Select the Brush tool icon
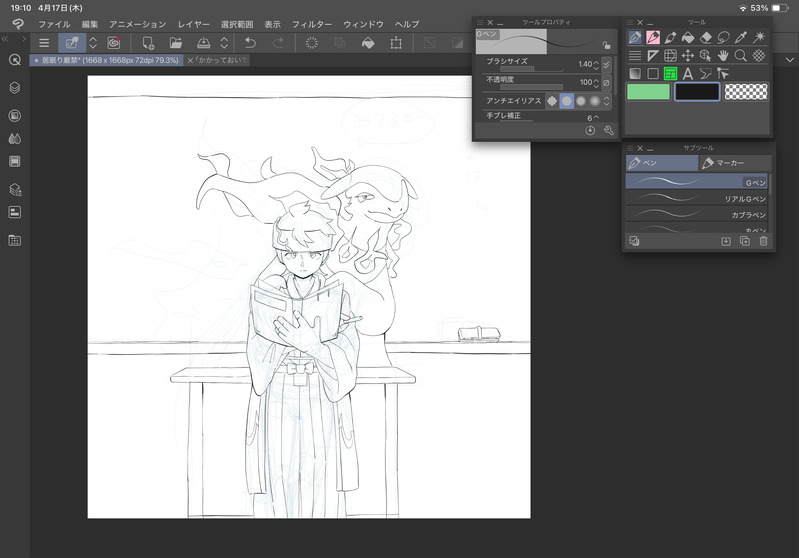799x558 pixels. 670,37
